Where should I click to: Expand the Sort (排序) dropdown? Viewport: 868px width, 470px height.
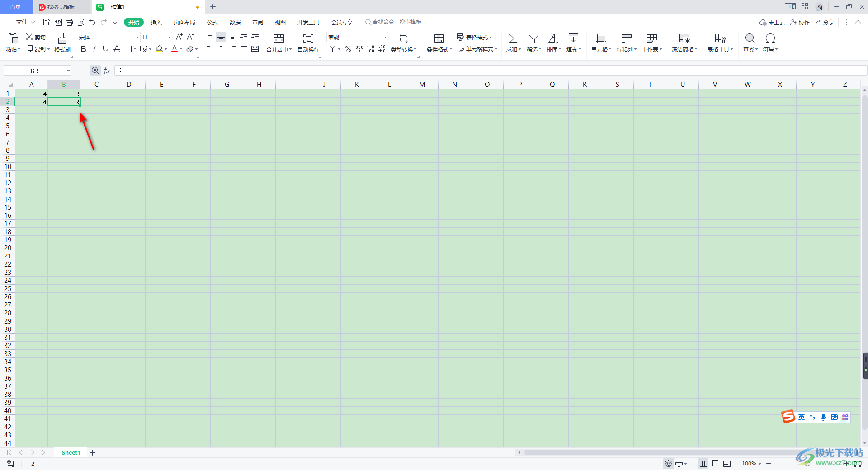click(560, 50)
